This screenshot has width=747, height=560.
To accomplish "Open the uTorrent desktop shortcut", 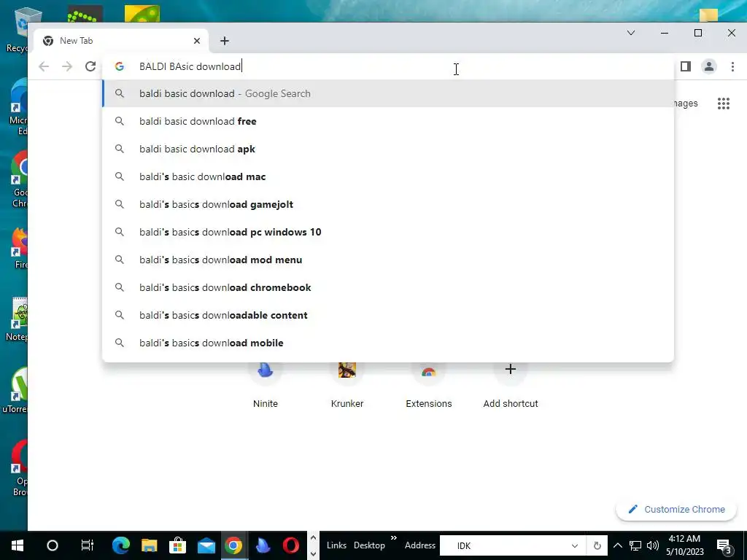I will (15, 391).
